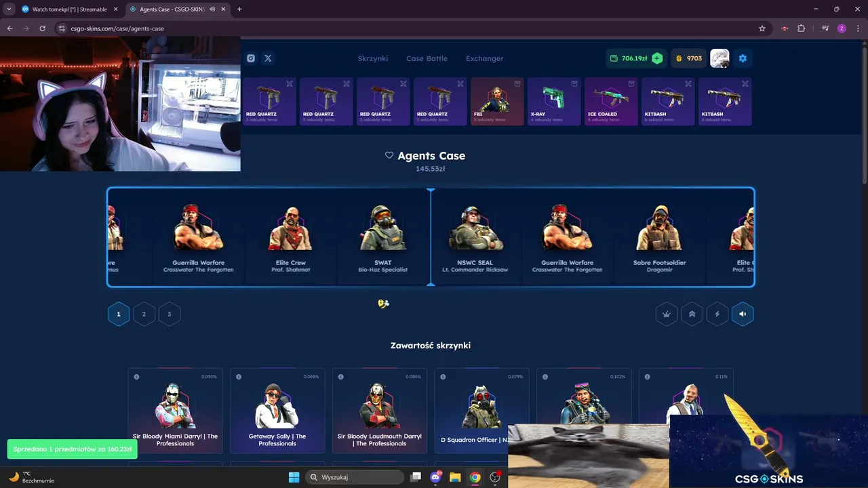The width and height of the screenshot is (868, 488).
Task: Click the case icon on the X-RAY drop
Action: 574,84
